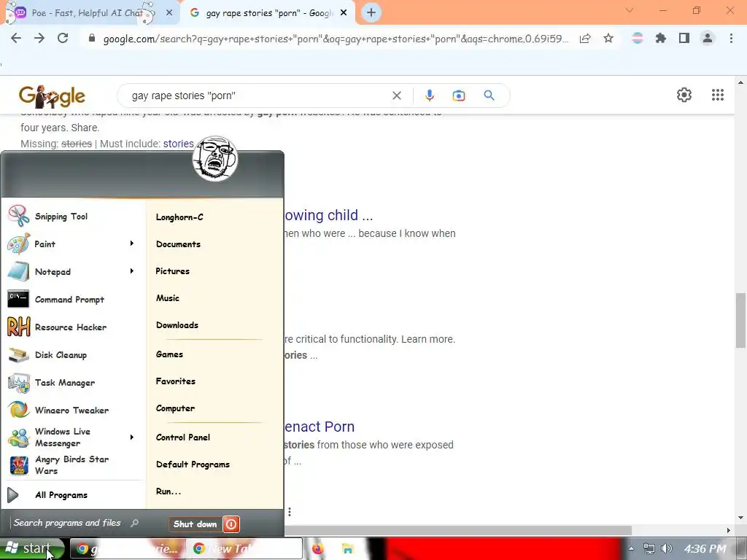Click the blue magnifier search icon
The height and width of the screenshot is (560, 747).
pyautogui.click(x=489, y=96)
